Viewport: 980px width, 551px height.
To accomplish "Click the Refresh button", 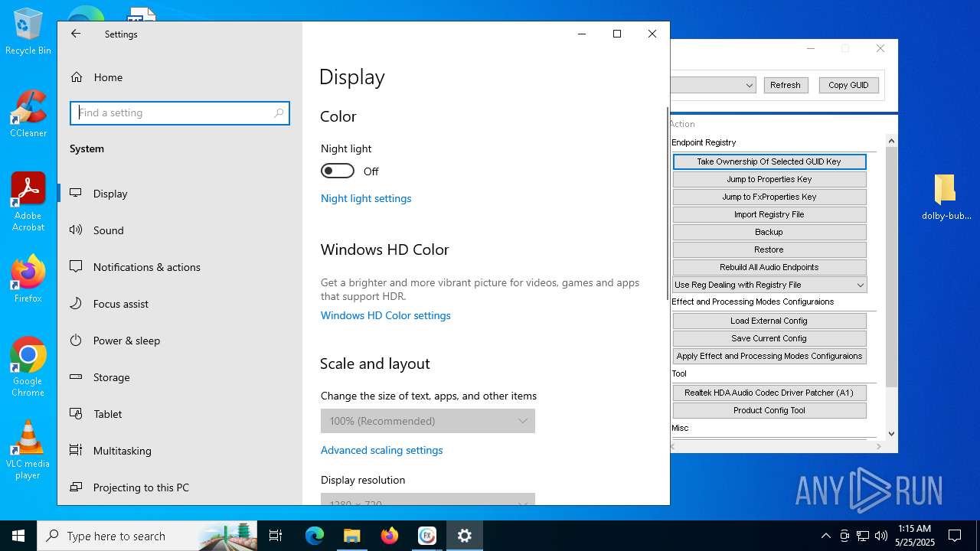I will [786, 85].
